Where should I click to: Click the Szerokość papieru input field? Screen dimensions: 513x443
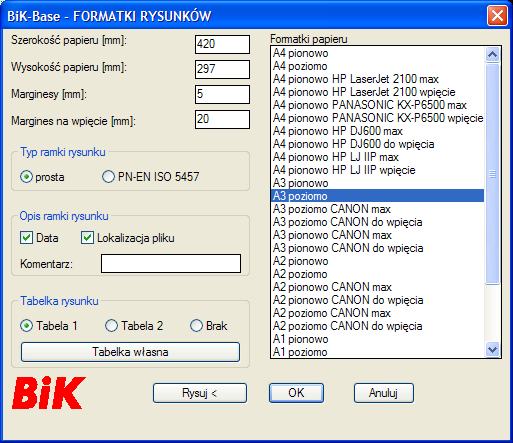tap(222, 44)
